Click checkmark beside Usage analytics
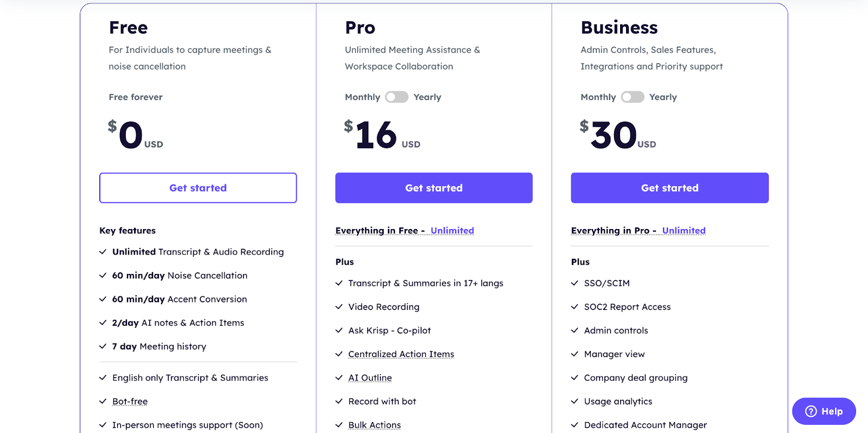The image size is (868, 433). point(575,402)
